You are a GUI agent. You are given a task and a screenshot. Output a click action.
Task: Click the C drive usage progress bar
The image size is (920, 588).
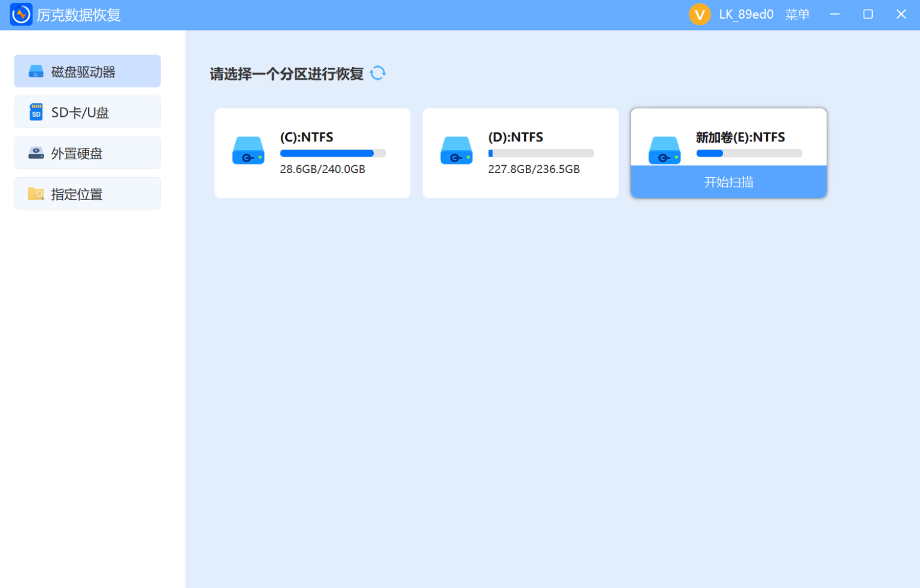click(x=333, y=153)
